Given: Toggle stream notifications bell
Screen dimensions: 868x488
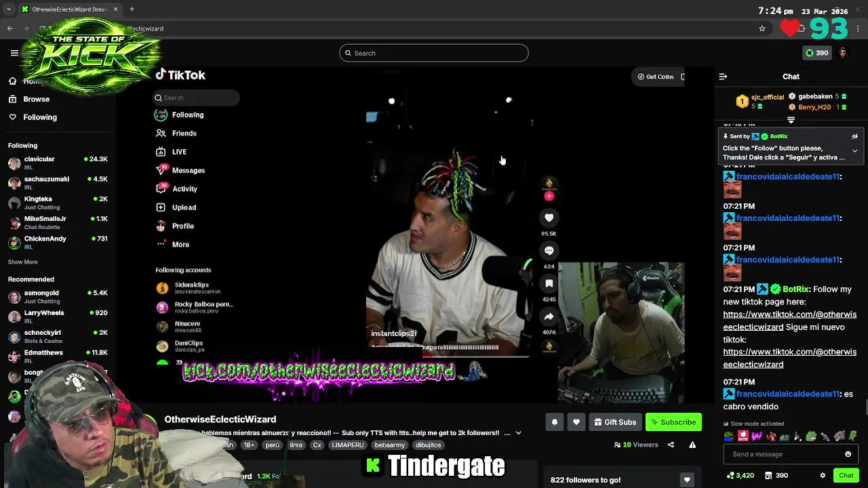Looking at the screenshot, I should click(x=554, y=422).
